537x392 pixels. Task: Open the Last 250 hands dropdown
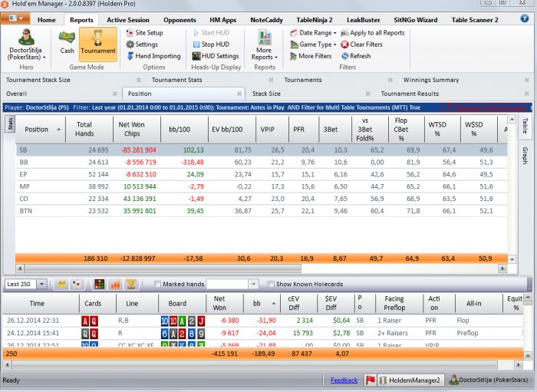pos(25,285)
